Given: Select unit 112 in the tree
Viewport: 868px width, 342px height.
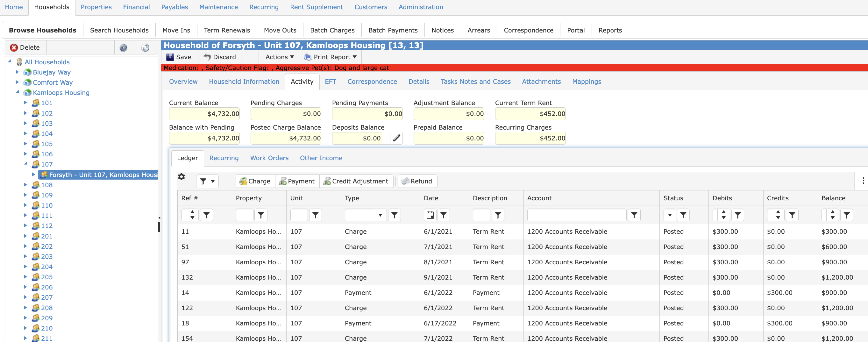Looking at the screenshot, I should coord(47,226).
